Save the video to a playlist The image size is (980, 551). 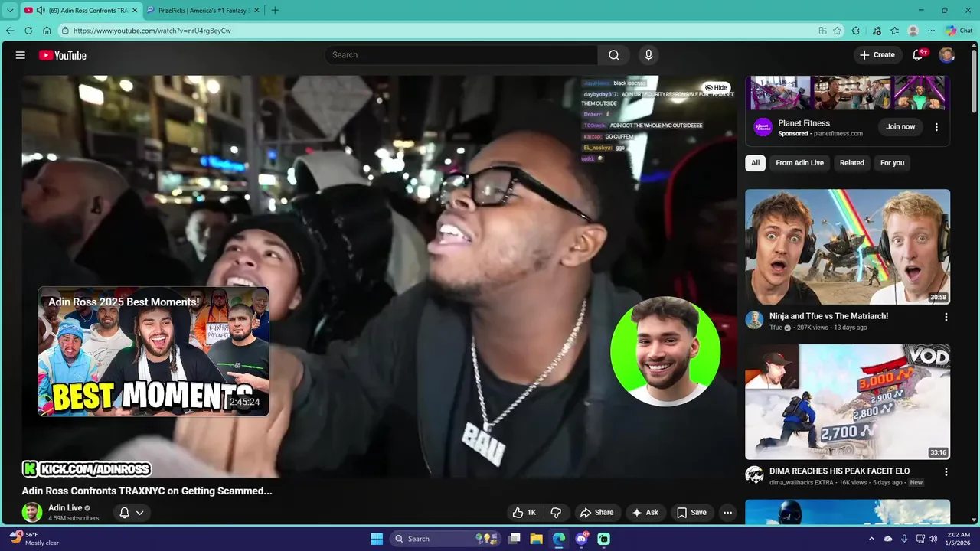click(x=691, y=513)
